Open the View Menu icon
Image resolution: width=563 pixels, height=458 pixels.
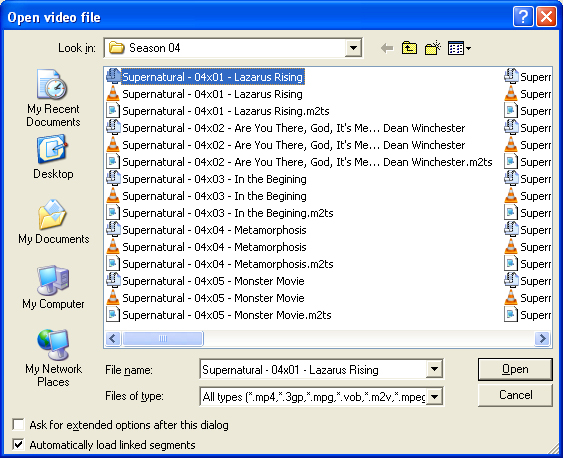[459, 48]
